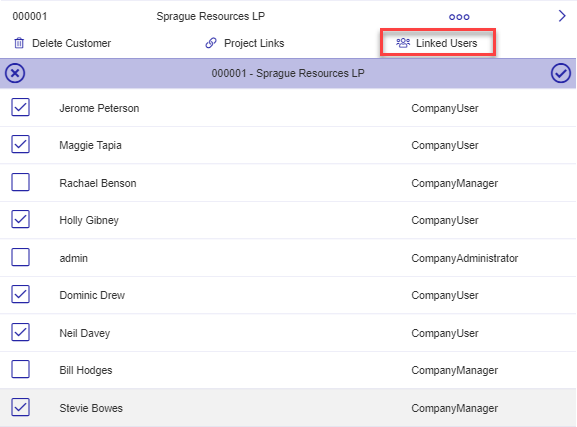Viewport: 577px width, 427px height.
Task: Expand customer row with right chevron
Action: [x=562, y=16]
